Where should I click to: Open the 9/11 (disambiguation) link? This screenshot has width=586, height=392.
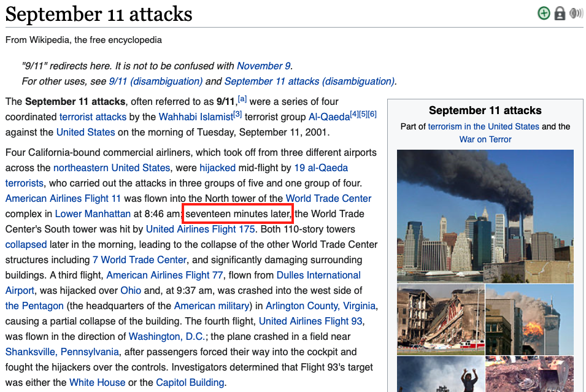pyautogui.click(x=155, y=81)
